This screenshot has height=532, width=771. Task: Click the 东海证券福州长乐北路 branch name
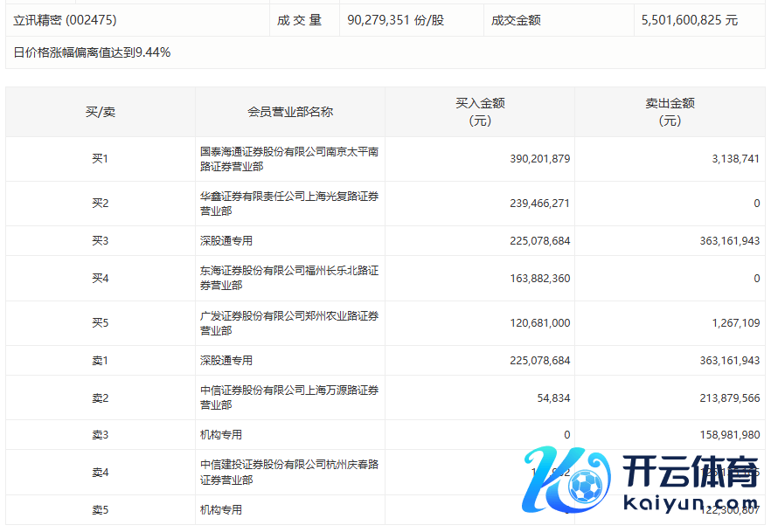pos(289,278)
